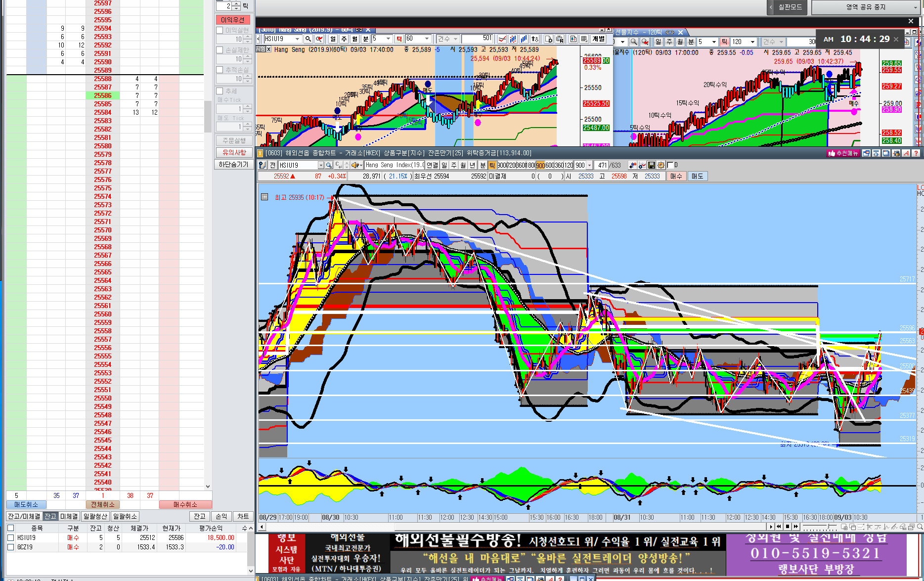Click the help question mark icon in main chart title bar
The width and height of the screenshot is (924, 581).
916,153
